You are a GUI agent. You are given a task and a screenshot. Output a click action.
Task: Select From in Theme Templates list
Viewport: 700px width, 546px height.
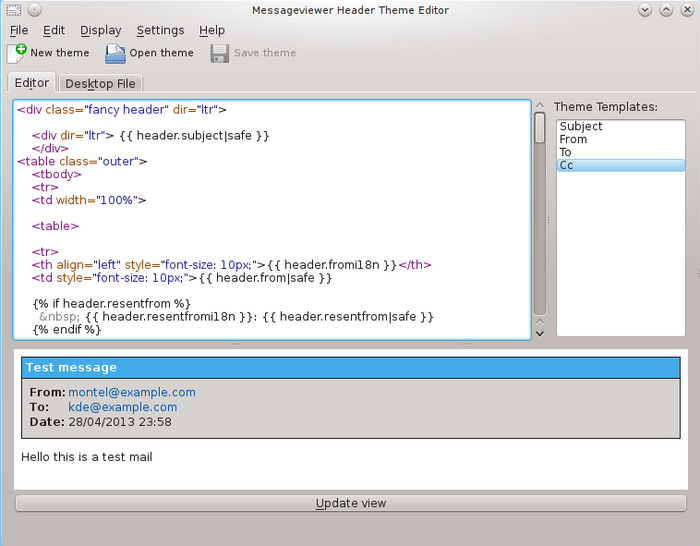[574, 140]
